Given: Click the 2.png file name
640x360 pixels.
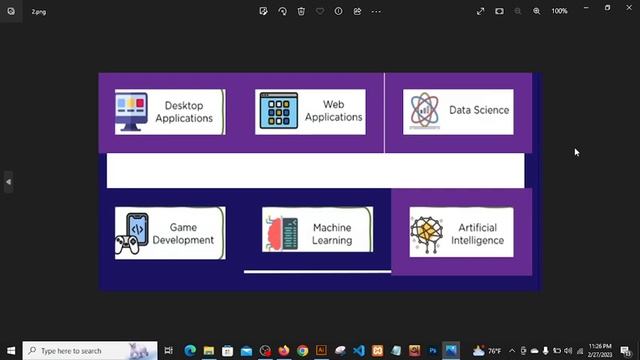Looking at the screenshot, I should (x=39, y=12).
